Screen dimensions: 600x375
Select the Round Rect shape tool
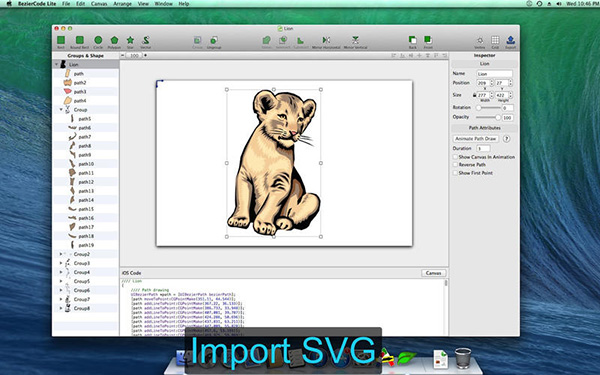click(80, 40)
